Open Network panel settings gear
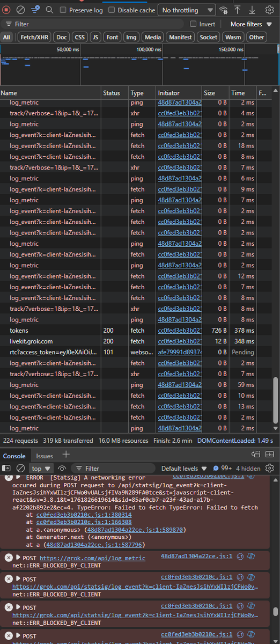Viewport: 280px width, 644px height. click(x=270, y=10)
